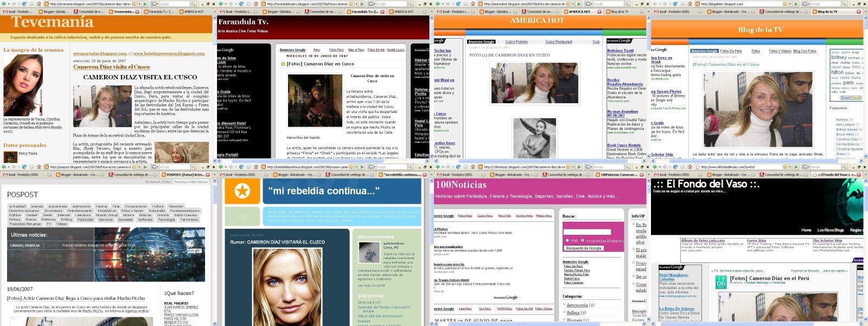
Task: Select the Web radio button in 100Noticias search
Action: click(567, 240)
